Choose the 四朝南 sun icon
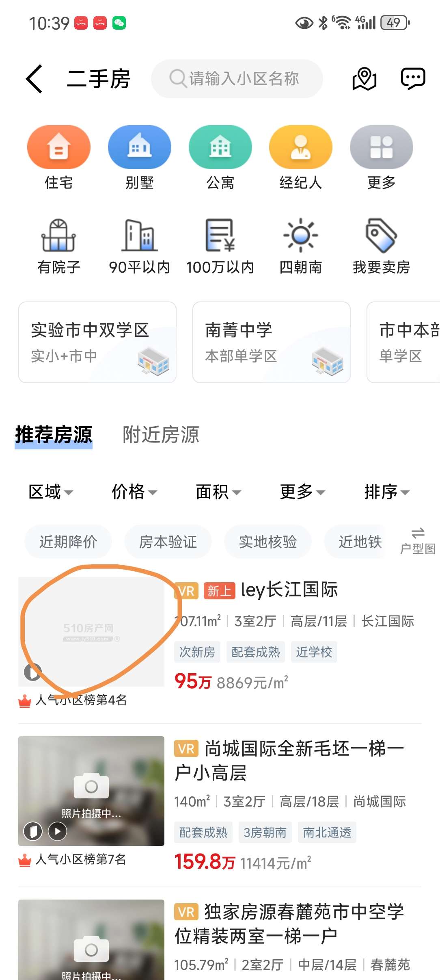Screen dimensions: 440x980 pyautogui.click(x=301, y=236)
